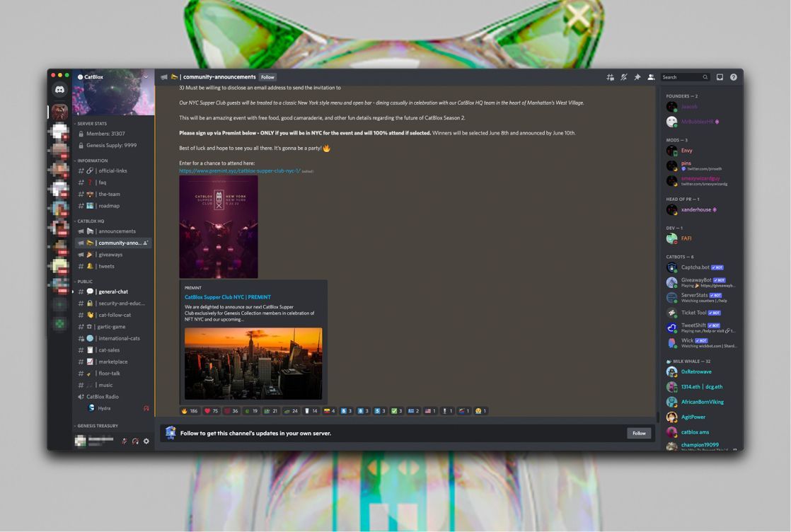Open CatBlox Supper Club NYC | PREMINT link
791x532 pixels.
(228, 297)
